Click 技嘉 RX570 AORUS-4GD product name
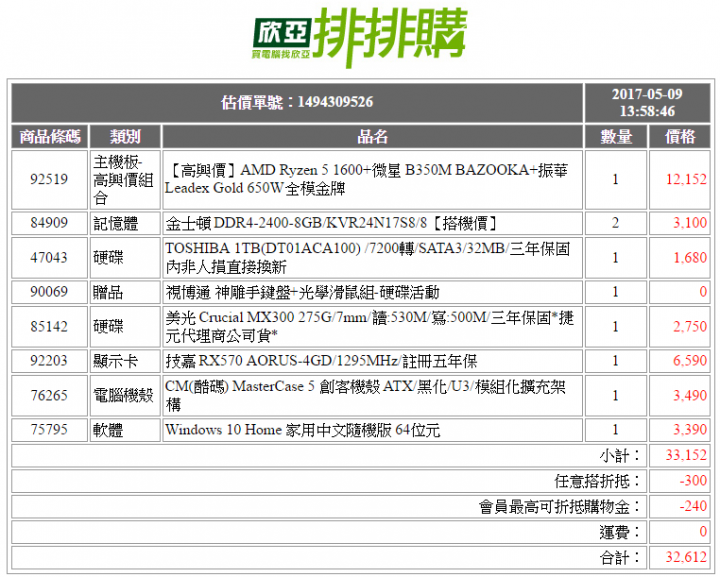Screen dimensions: 720x577 tap(321, 361)
